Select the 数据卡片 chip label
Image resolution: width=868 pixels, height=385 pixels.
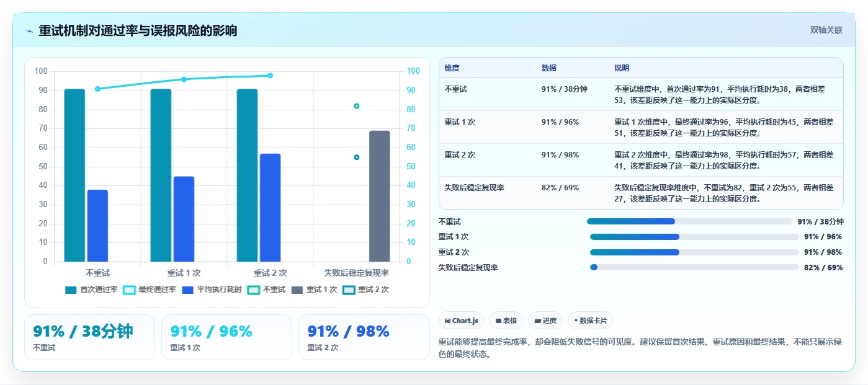click(594, 321)
